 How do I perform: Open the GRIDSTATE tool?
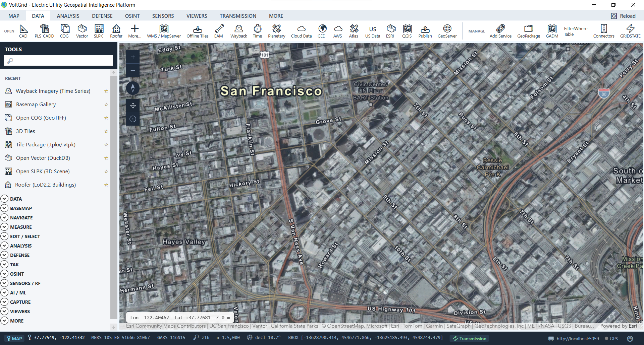pyautogui.click(x=631, y=31)
